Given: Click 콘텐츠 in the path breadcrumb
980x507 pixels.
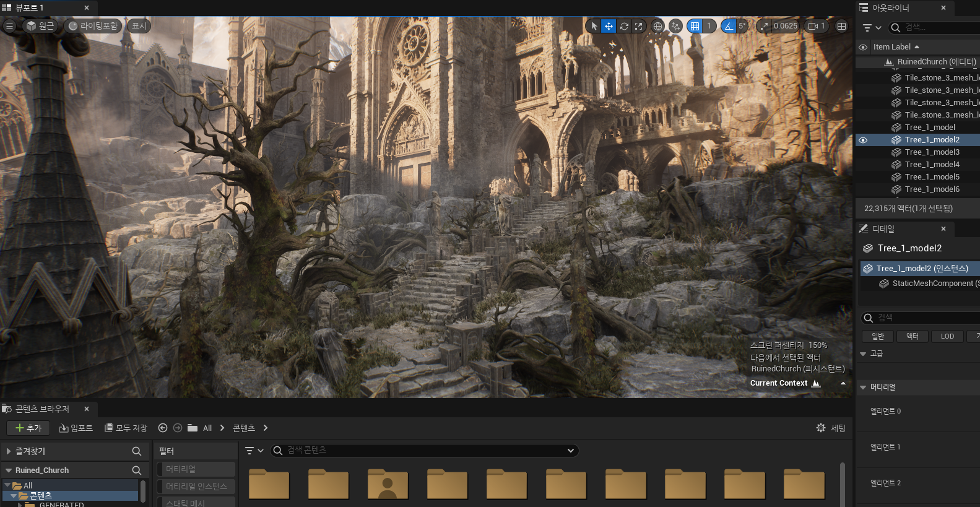Looking at the screenshot, I should (244, 428).
